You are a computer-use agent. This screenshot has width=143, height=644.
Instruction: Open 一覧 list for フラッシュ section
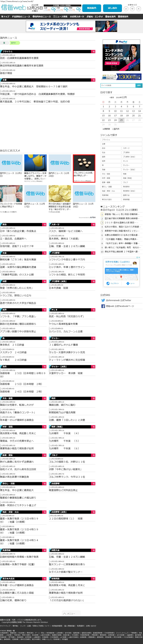pyautogui.click(x=93, y=52)
